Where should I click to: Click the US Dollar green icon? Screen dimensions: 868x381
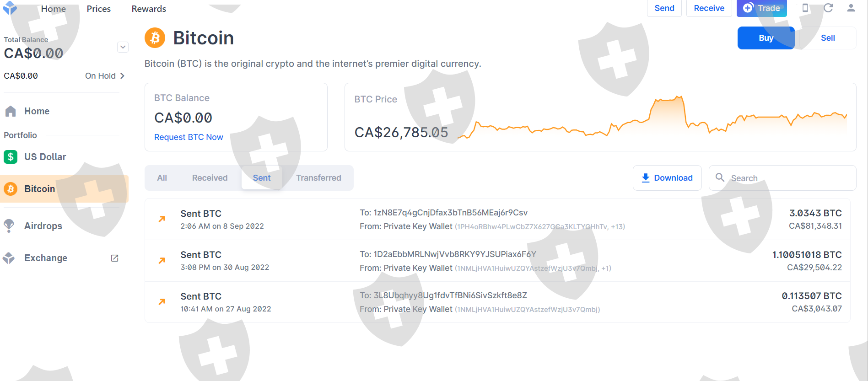[x=11, y=157]
